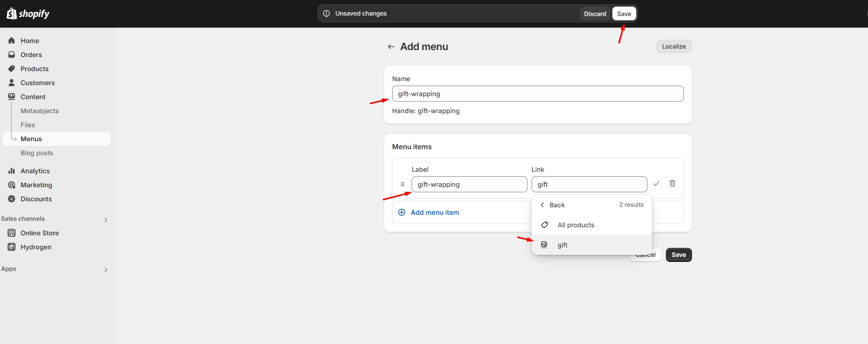Grab the drag handle of gift-wrapping item
The width and height of the screenshot is (868, 344).
[x=403, y=184]
